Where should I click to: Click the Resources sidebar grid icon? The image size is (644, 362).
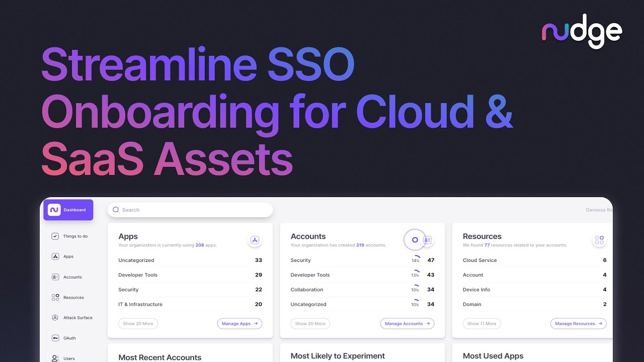coord(55,298)
